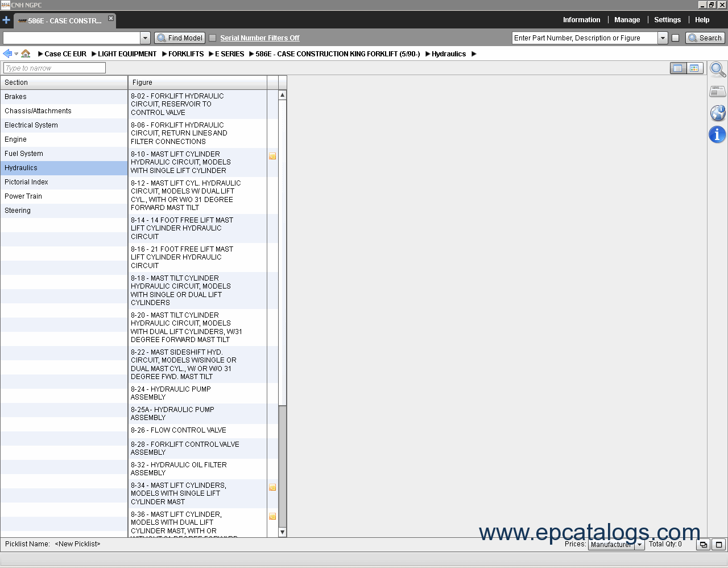
Task: Select the Electrical System section
Action: click(x=64, y=125)
